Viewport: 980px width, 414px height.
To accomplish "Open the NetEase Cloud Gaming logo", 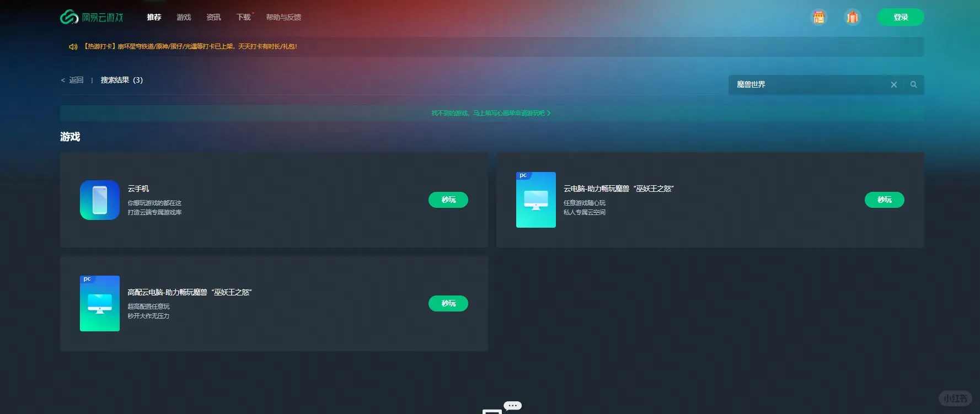I will [92, 17].
